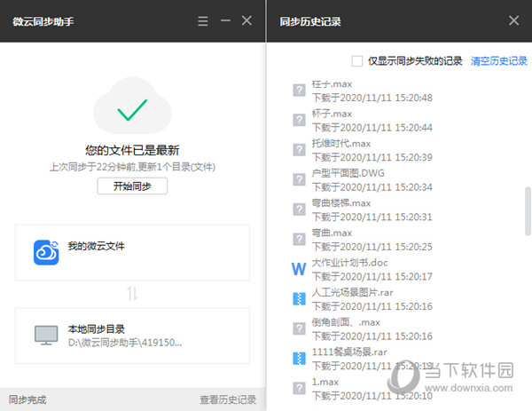Click the archive icon for 1111餐桌场景.rar
Viewport: 532px width, 411px height.
click(299, 359)
